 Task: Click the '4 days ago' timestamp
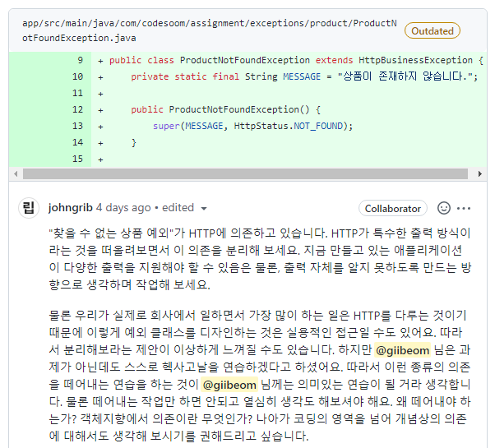click(123, 208)
